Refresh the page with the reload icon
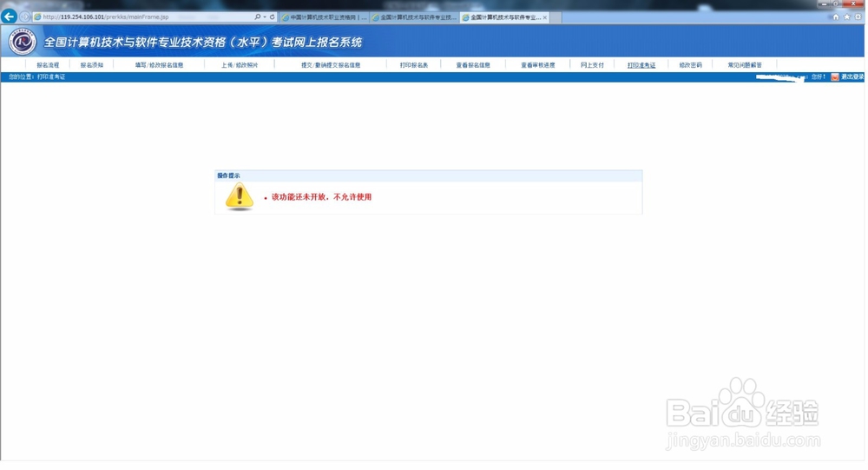The height and width of the screenshot is (470, 868). pyautogui.click(x=272, y=17)
